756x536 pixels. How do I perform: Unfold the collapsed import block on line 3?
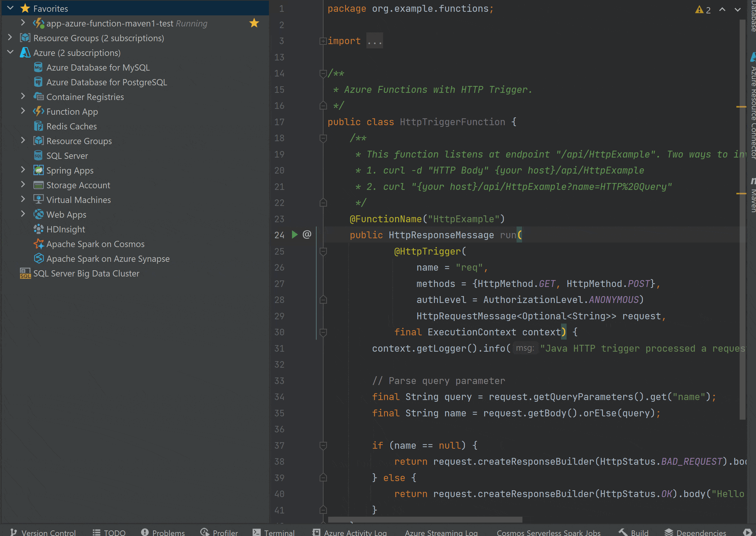(x=323, y=41)
